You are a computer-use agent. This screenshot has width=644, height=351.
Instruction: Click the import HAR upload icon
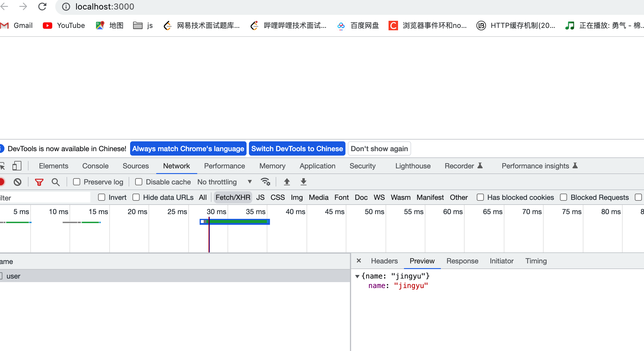[287, 182]
